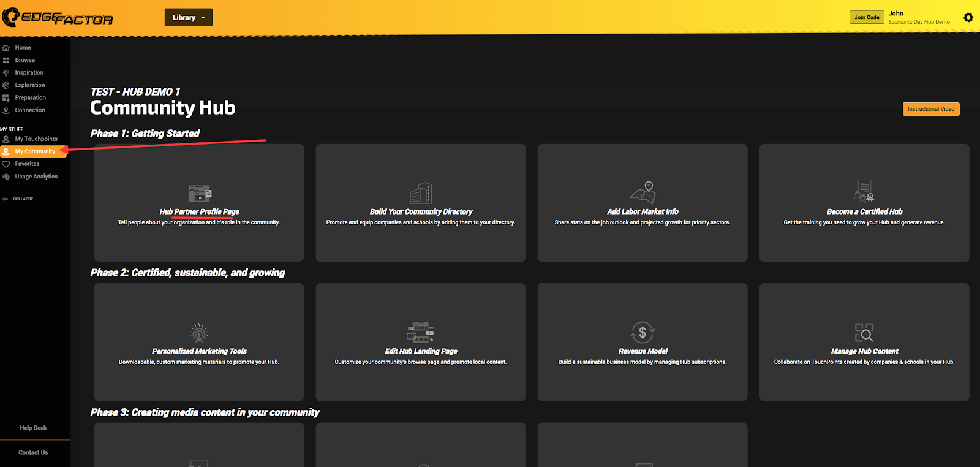Collapse the sidebar with the COLLAPSE control
980x467 pixels.
[23, 199]
